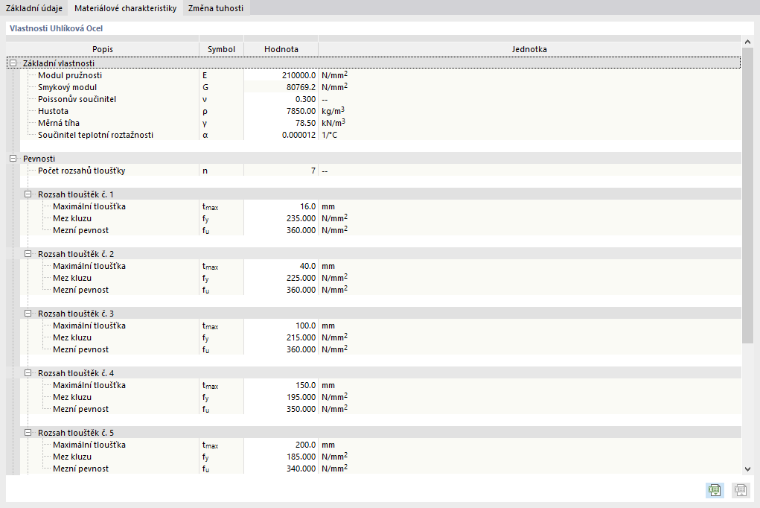The width and height of the screenshot is (760, 508).
Task: Open the Materiálové charakteristiky tab
Action: (x=126, y=8)
